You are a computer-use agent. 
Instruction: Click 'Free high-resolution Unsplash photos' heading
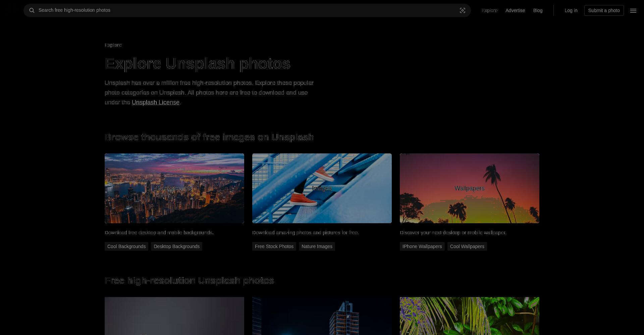[190, 281]
